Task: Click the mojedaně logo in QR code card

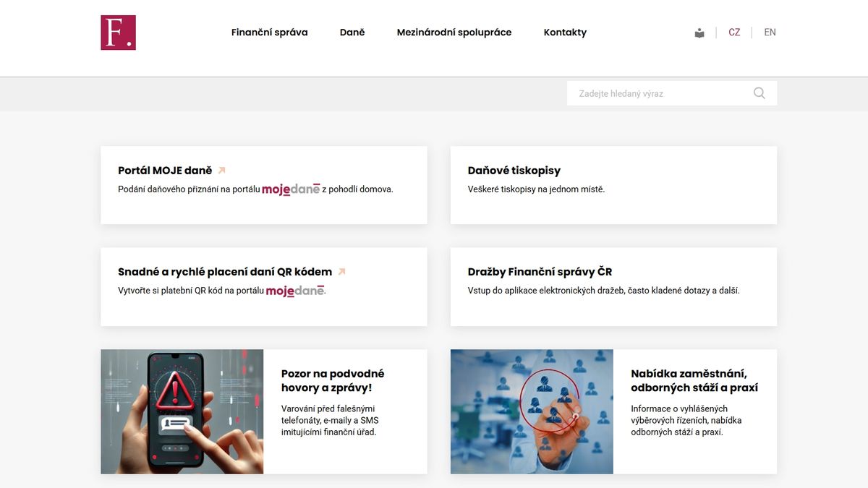Action: pyautogui.click(x=295, y=291)
